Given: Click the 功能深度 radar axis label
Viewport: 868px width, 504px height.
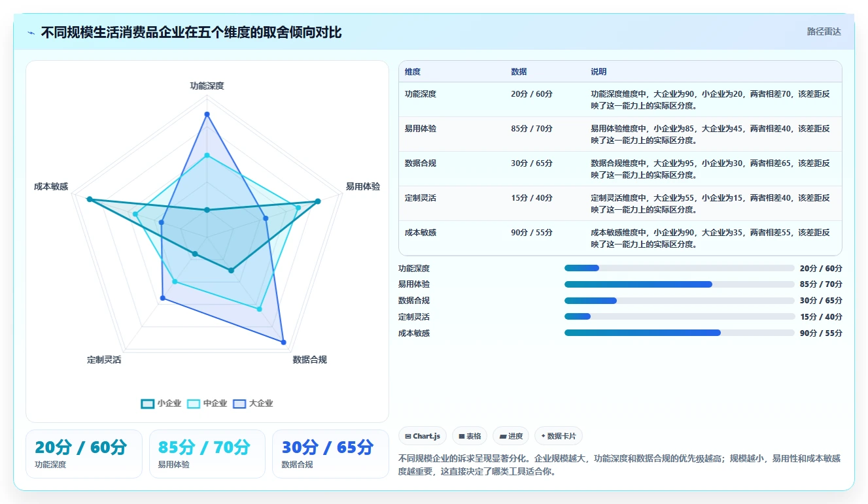Looking at the screenshot, I should pos(207,86).
